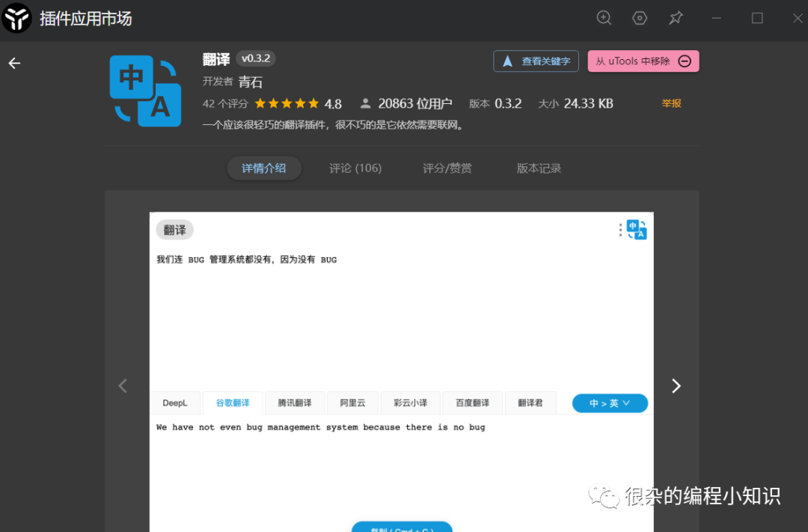Select the 腾讯翻译 engine tab

pos(295,403)
